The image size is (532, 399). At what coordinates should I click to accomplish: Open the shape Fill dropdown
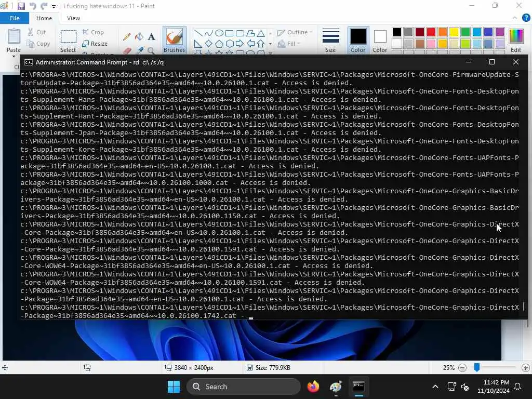point(289,44)
